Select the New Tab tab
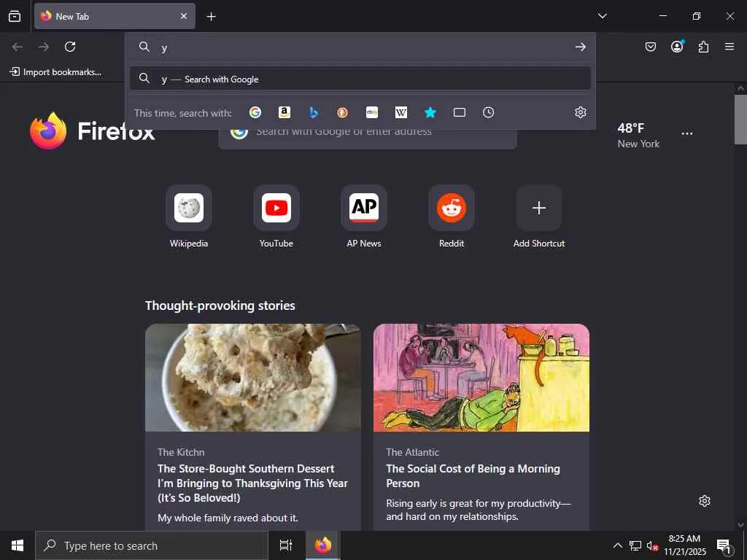The height and width of the screenshot is (560, 747). tap(115, 16)
